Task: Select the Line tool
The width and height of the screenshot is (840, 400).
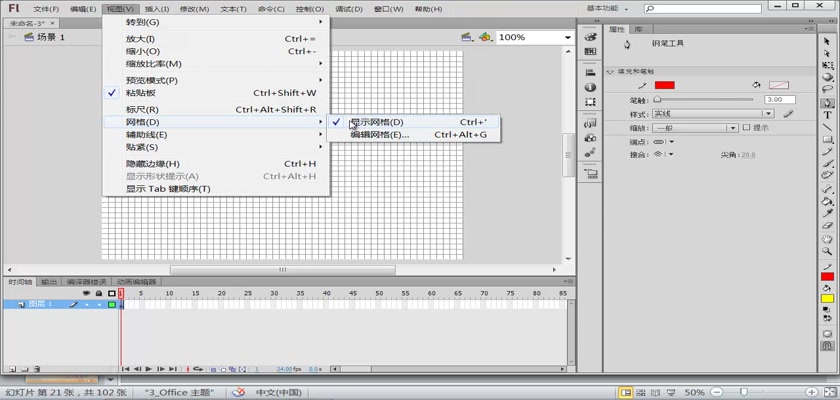Action: click(x=827, y=127)
